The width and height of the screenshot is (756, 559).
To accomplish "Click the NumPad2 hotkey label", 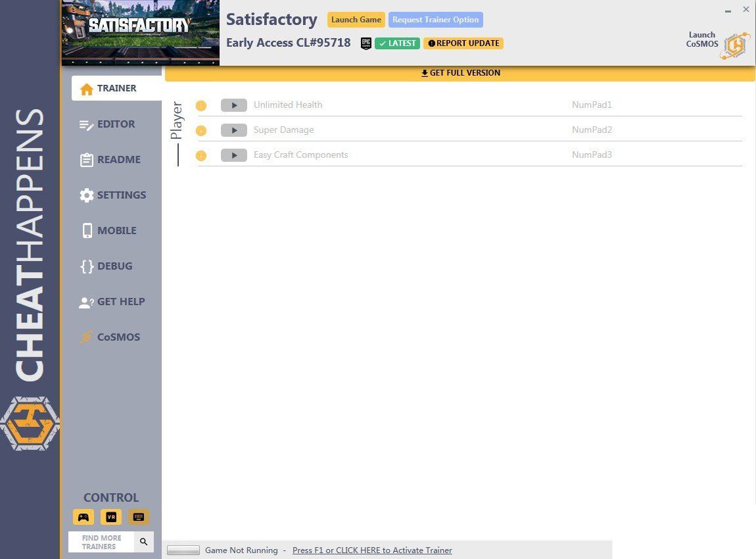I will (592, 130).
